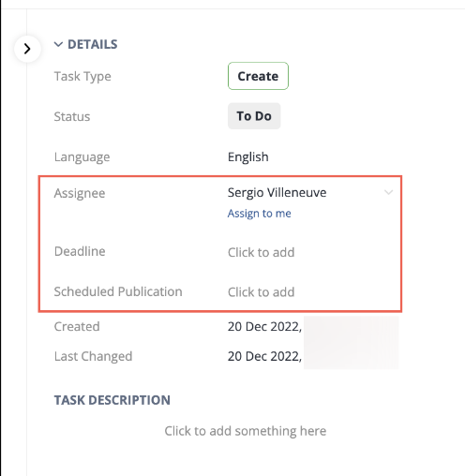Click the Last Changed date value

(x=264, y=356)
